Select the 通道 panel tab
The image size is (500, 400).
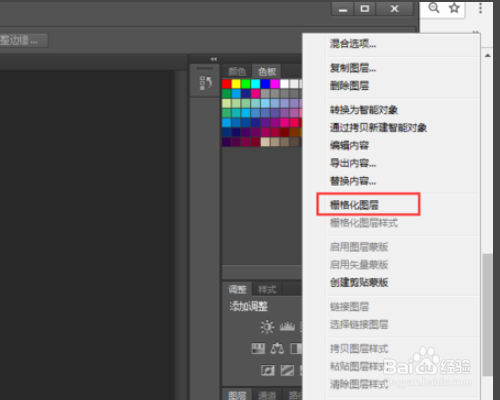tap(267, 395)
